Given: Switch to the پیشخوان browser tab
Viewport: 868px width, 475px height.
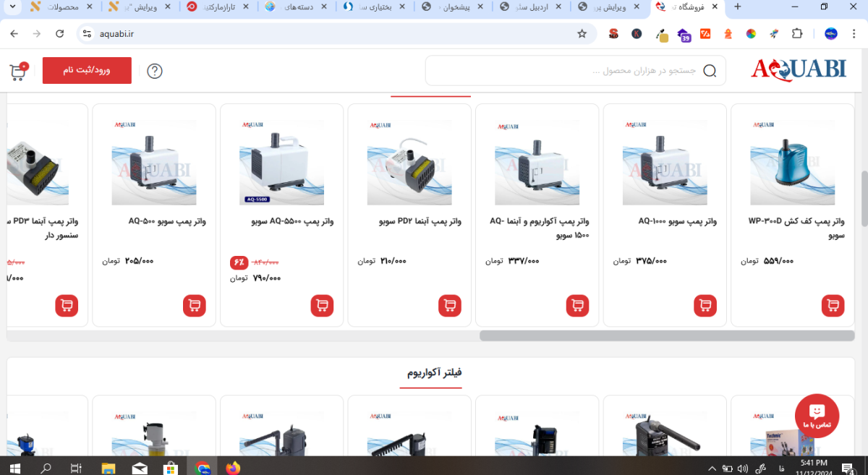Looking at the screenshot, I should (451, 7).
